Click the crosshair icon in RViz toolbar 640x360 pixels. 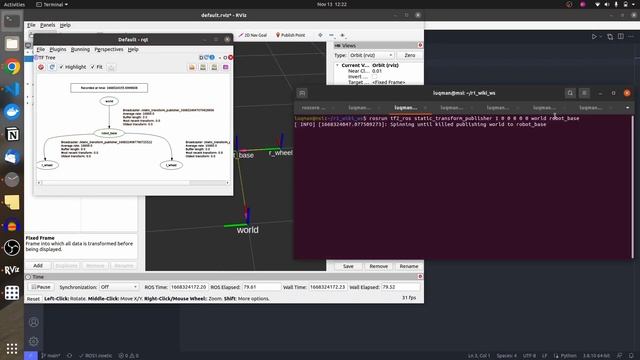click(320, 35)
